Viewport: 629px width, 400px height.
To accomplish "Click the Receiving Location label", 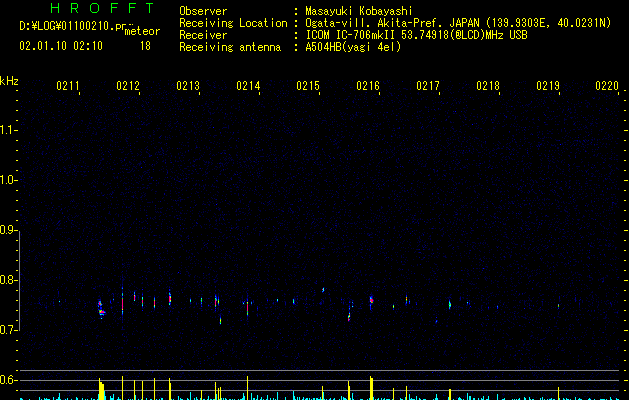I will (233, 23).
